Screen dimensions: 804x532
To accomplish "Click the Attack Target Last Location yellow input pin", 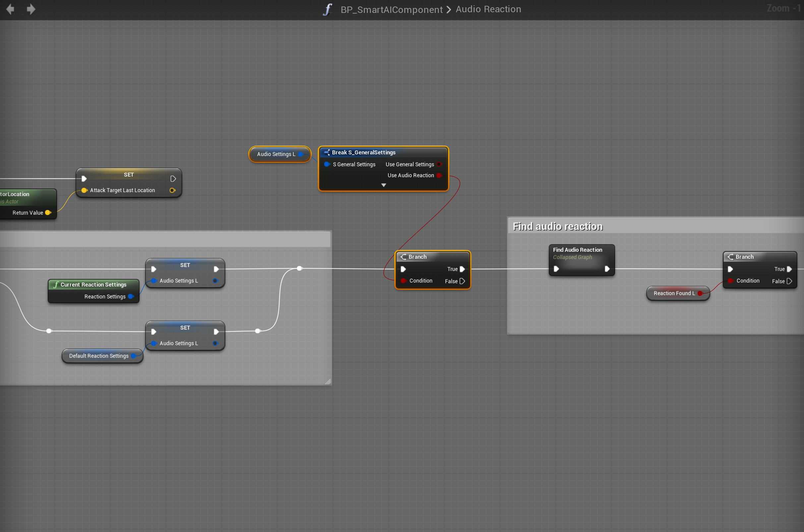I will (x=84, y=190).
